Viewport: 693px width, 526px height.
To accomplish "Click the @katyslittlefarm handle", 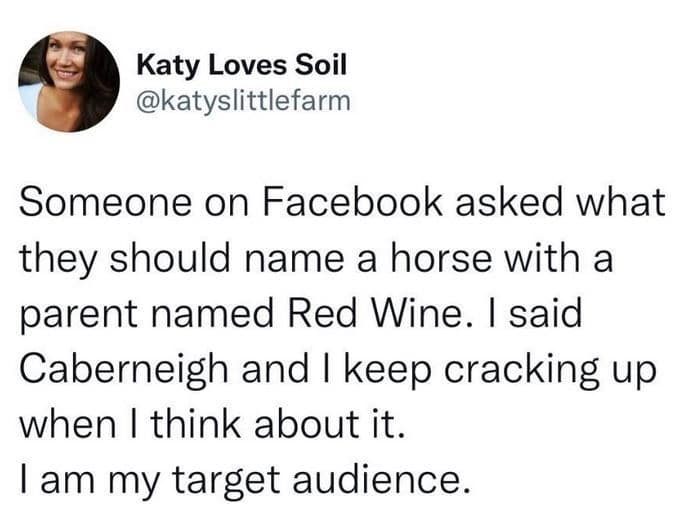I will pos(243,102).
